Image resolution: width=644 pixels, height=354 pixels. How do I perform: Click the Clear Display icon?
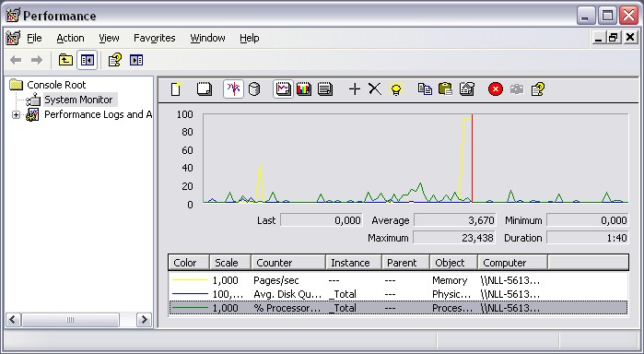[x=205, y=88]
